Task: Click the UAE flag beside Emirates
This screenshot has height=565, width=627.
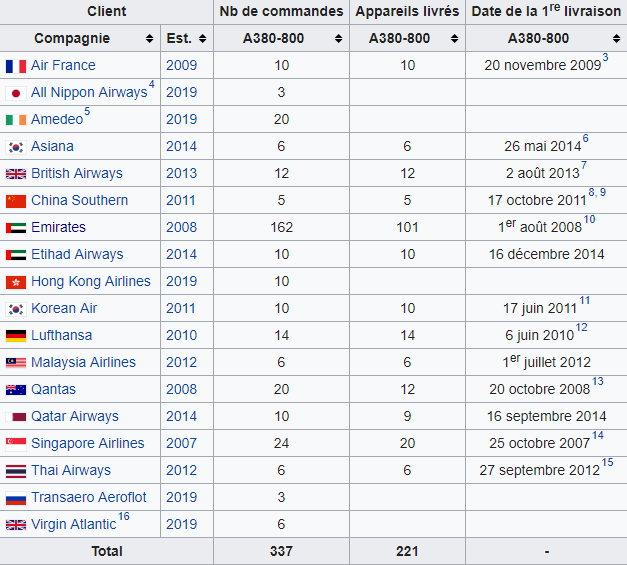Action: [16, 228]
